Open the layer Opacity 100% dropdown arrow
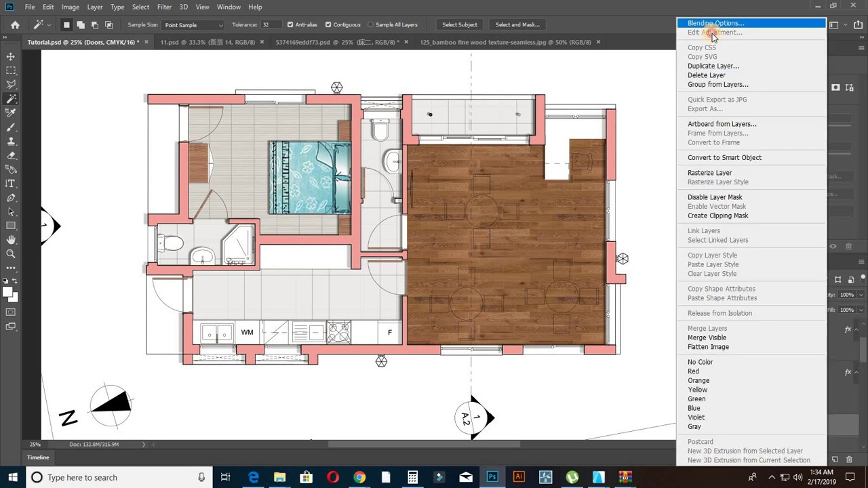Image resolution: width=868 pixels, height=488 pixels. pos(861,295)
